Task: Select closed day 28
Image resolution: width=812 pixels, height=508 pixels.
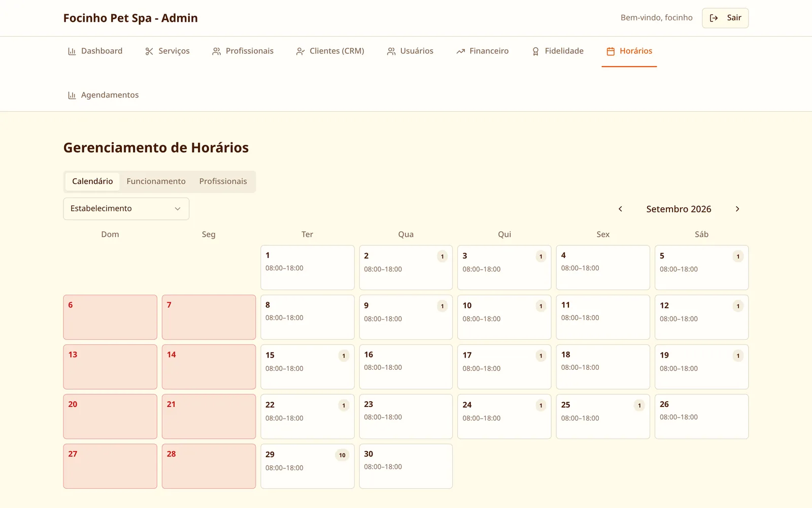Action: coord(209,466)
